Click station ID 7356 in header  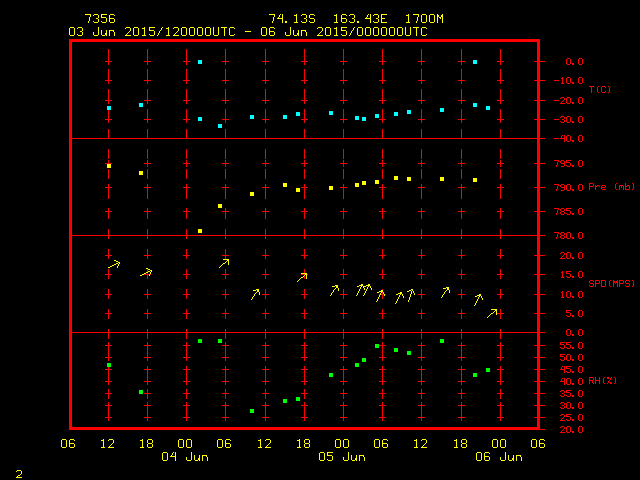click(x=100, y=19)
